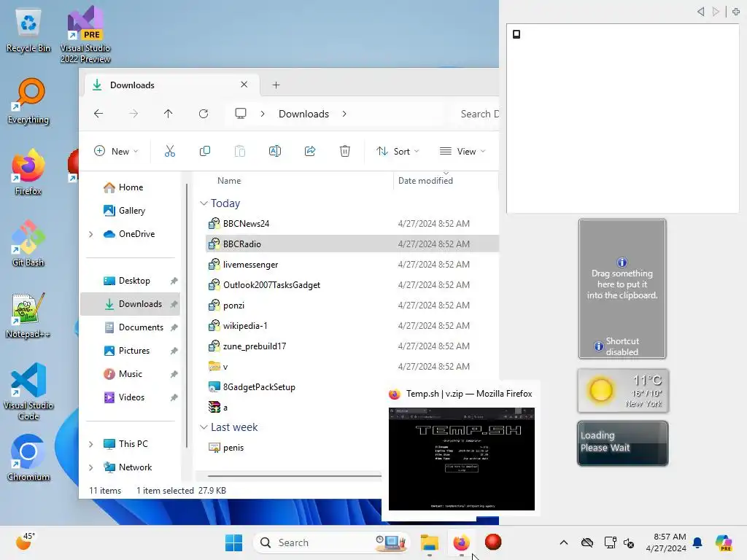Refresh the Downloads folder
This screenshot has height=560, width=747.
pyautogui.click(x=204, y=114)
